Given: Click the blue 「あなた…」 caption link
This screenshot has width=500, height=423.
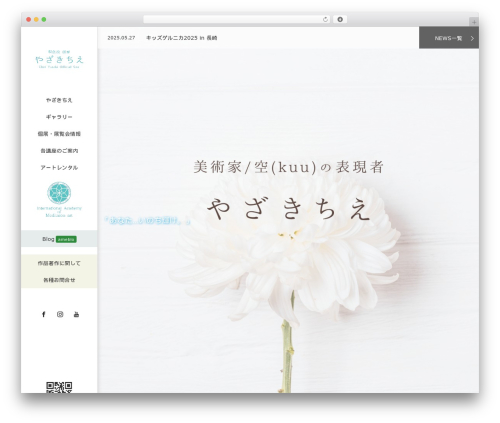Looking at the screenshot, I should [x=147, y=220].
